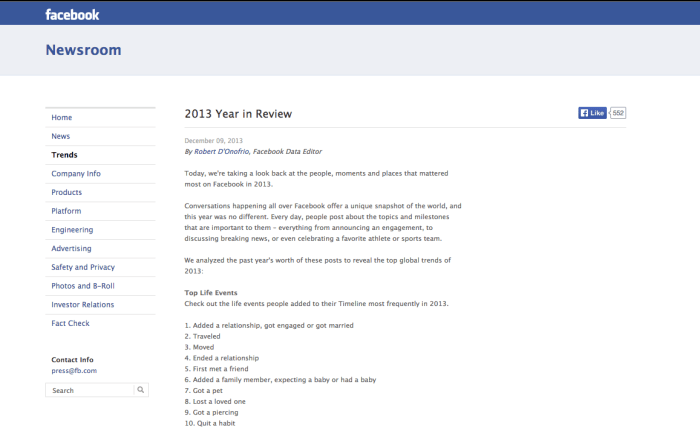700x431 pixels.
Task: Click the Facebook Like button
Action: pyautogui.click(x=592, y=113)
